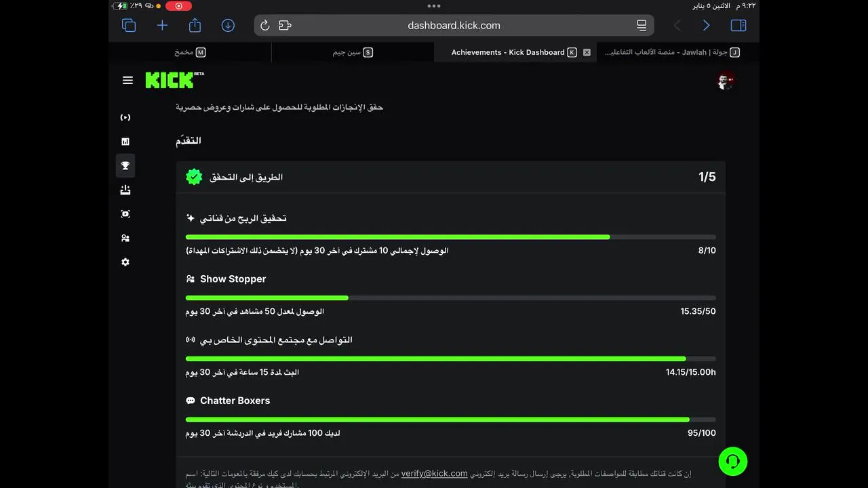
Task: Click the 9:22 clock in status bar
Action: (747, 5)
